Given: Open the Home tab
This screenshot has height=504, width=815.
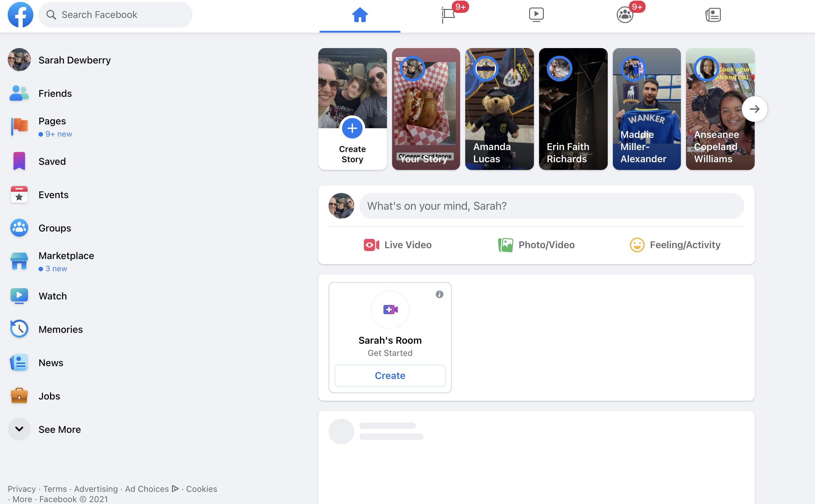Looking at the screenshot, I should click(360, 15).
